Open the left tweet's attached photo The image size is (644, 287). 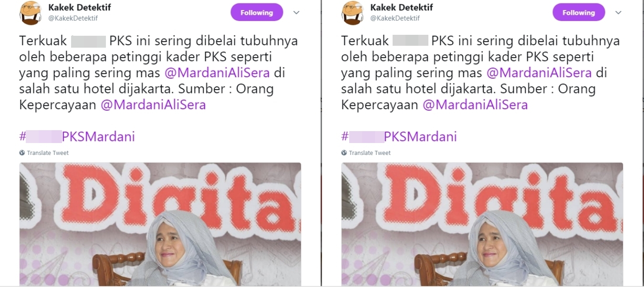tap(160, 224)
